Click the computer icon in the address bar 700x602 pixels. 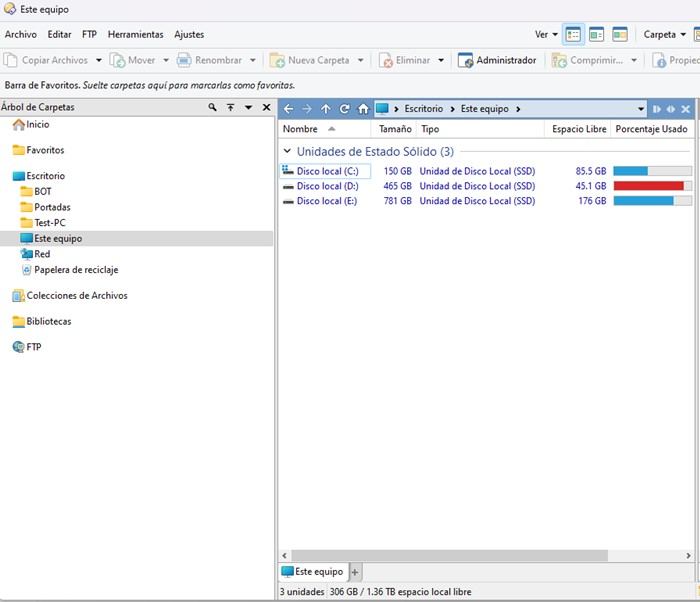click(382, 109)
